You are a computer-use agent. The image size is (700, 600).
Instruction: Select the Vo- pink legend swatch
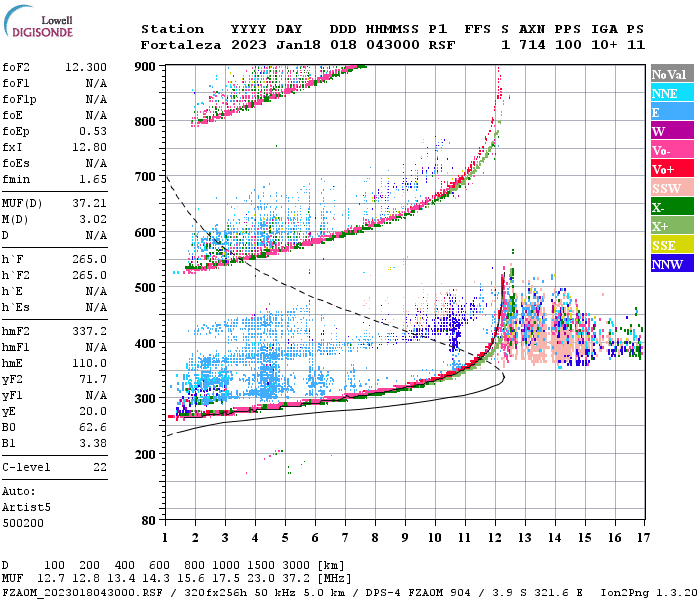click(x=672, y=150)
